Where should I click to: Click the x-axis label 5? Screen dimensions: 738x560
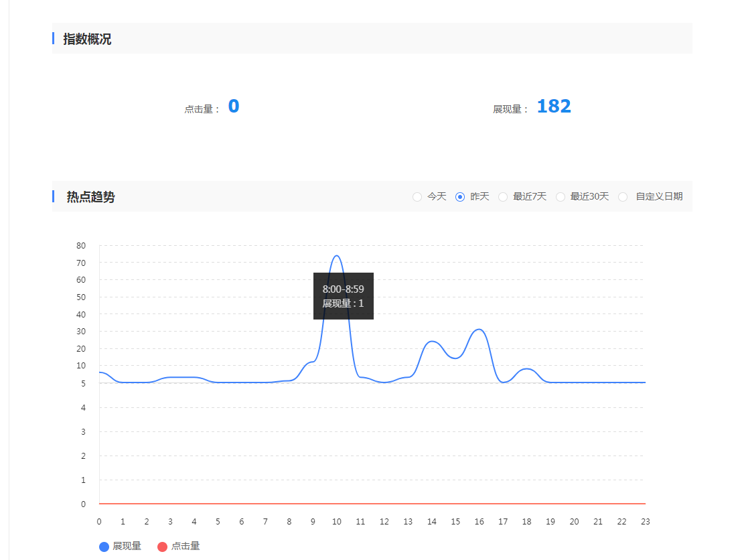coord(218,521)
